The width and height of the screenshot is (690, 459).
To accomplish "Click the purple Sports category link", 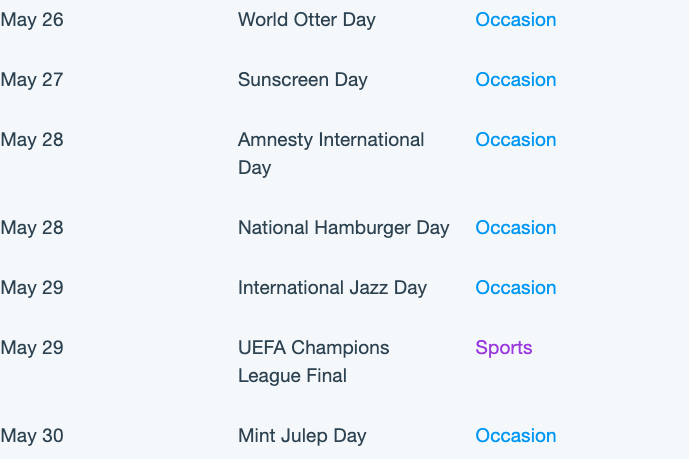I will (504, 348).
